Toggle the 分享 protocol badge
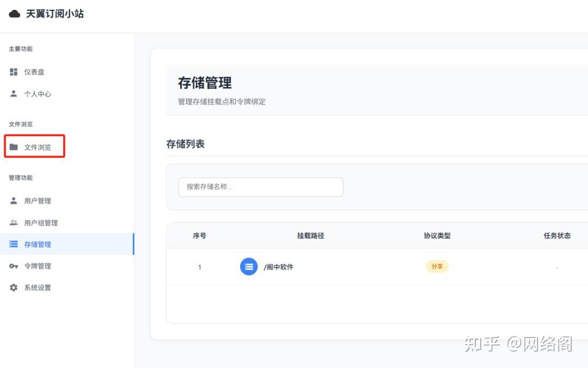This screenshot has width=588, height=368. (437, 266)
